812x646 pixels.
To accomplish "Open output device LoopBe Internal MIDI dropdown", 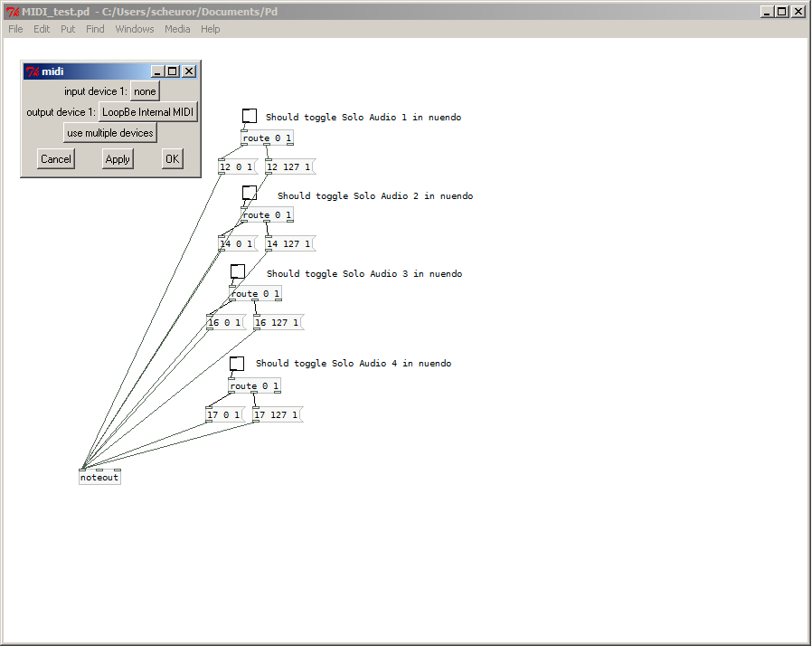I will pyautogui.click(x=148, y=112).
